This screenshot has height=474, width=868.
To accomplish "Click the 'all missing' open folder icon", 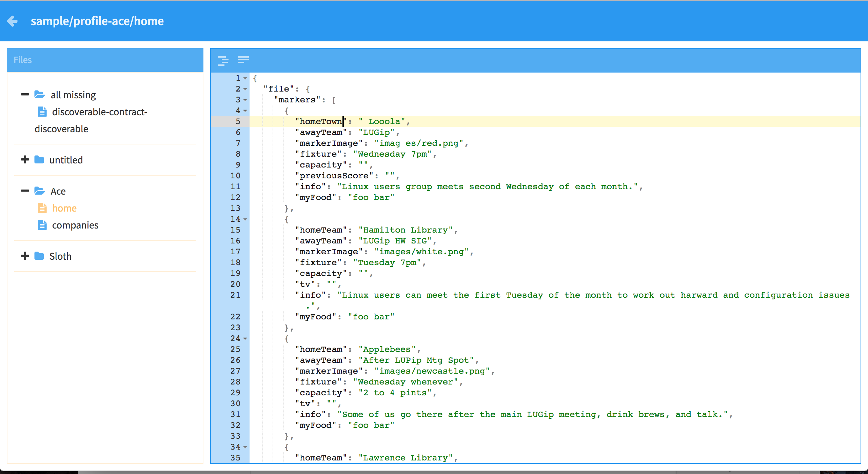I will click(x=40, y=95).
